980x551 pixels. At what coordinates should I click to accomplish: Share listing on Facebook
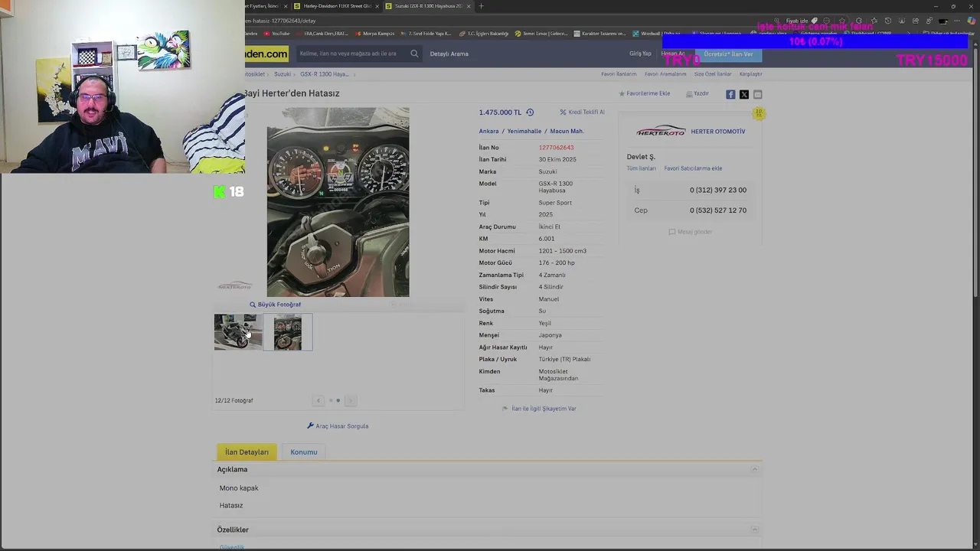pyautogui.click(x=730, y=94)
